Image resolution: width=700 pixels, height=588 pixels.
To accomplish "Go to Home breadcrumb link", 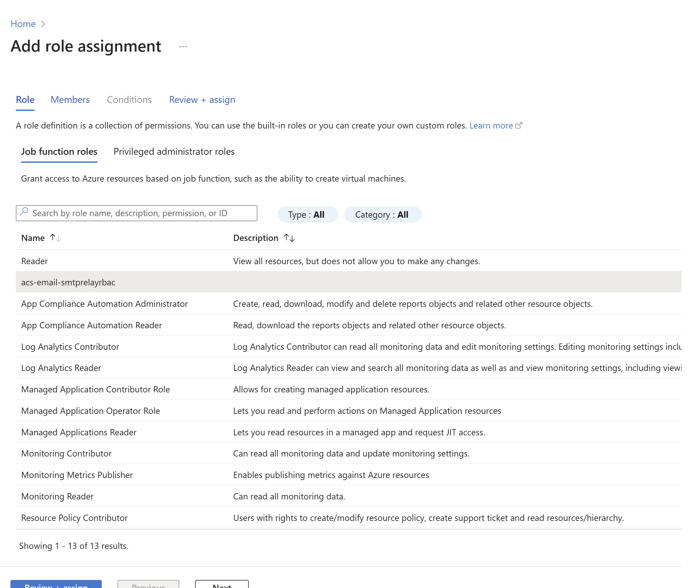I will pos(23,24).
